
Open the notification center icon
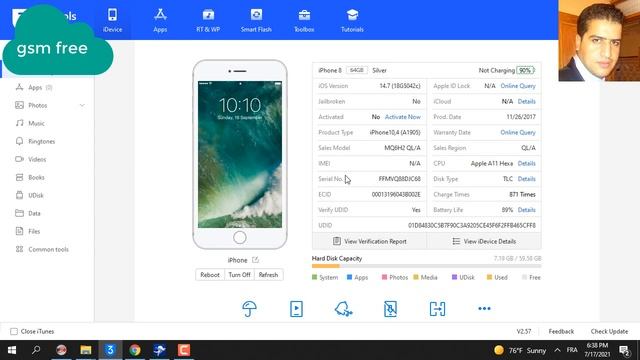tap(624, 350)
